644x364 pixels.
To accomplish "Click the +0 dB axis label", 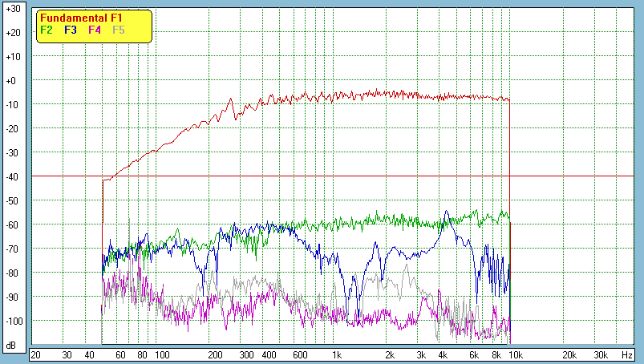I will pos(11,81).
